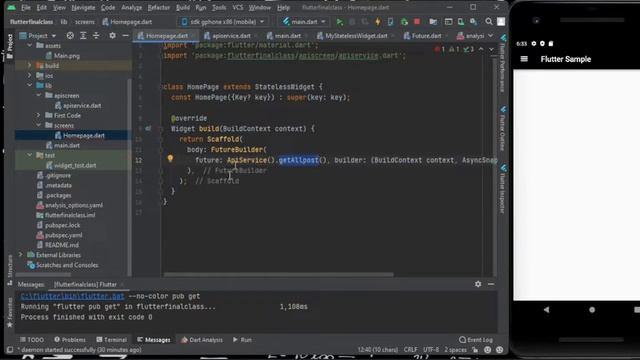Go to previous highlighted error arrow
640x360 pixels.
click(481, 49)
